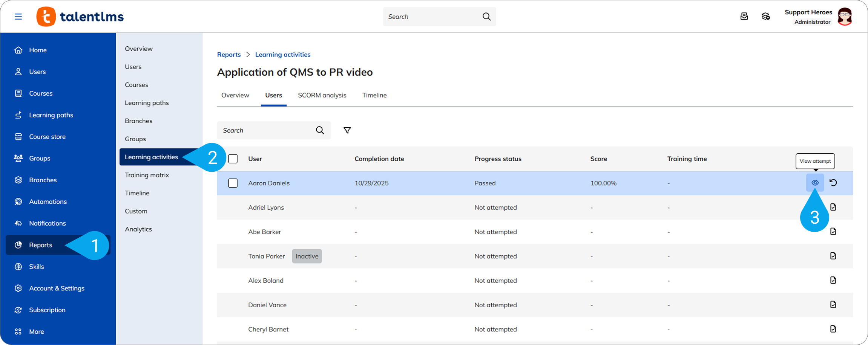Image resolution: width=868 pixels, height=345 pixels.
Task: Open the filter funnel icon
Action: coord(347,130)
